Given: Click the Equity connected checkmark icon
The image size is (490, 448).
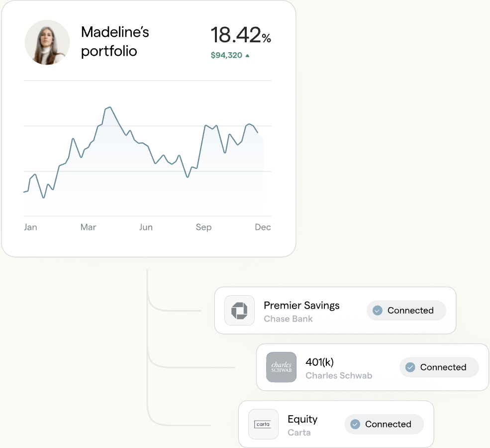Looking at the screenshot, I should coord(355,425).
